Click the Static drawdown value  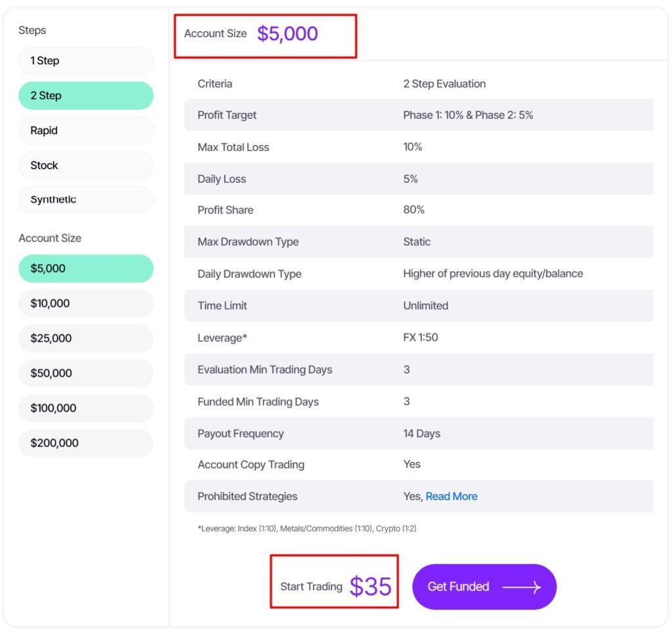[417, 242]
